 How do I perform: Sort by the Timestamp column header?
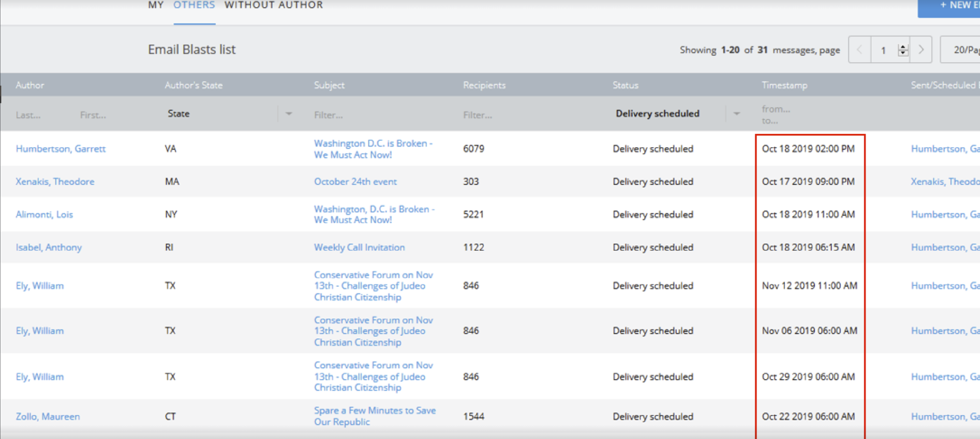click(x=784, y=85)
